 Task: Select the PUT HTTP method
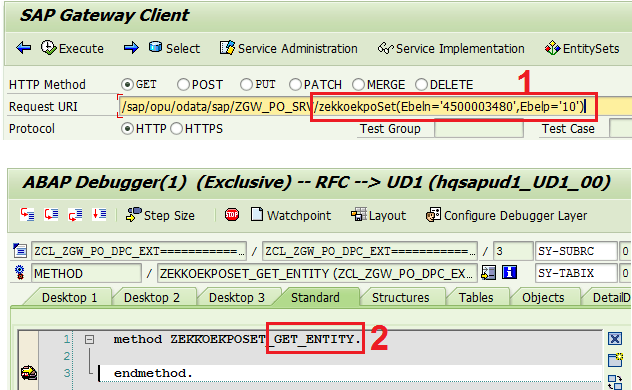246,85
